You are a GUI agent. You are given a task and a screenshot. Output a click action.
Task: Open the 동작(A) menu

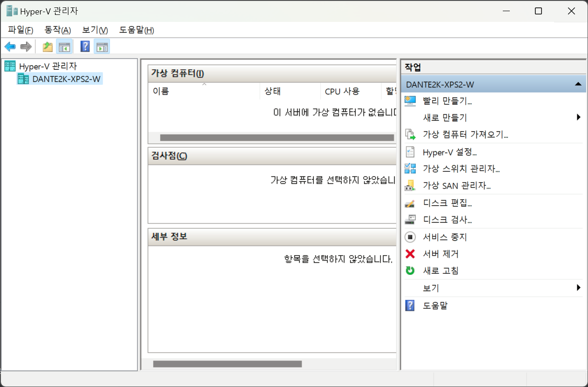click(x=58, y=30)
